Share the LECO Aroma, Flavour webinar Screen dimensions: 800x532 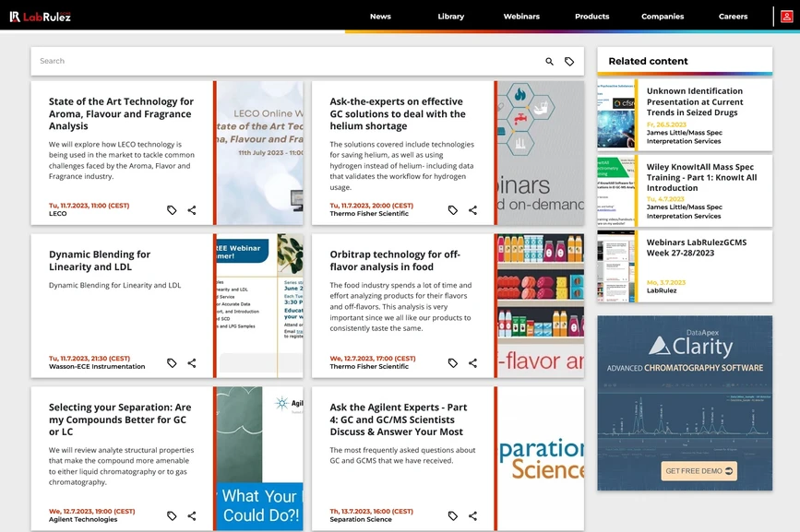click(192, 210)
